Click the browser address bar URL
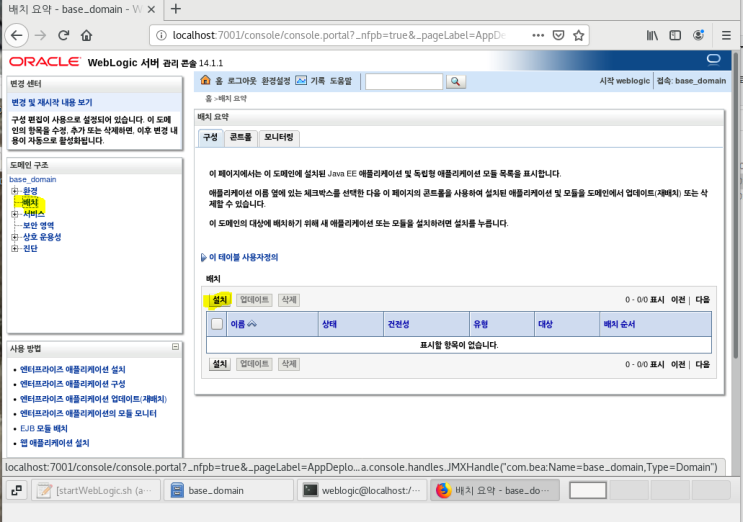 339,36
